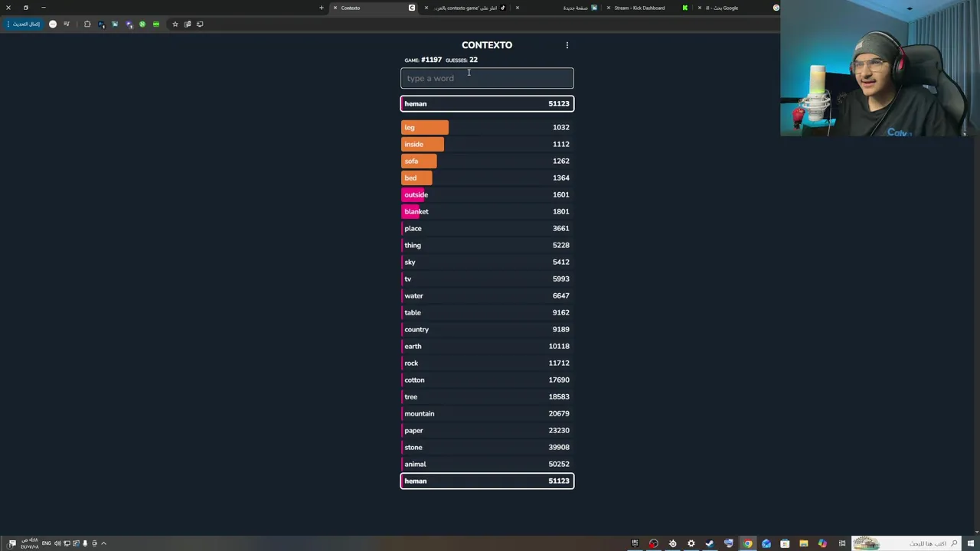Click the latest guess 'heman' below the input

(x=487, y=103)
